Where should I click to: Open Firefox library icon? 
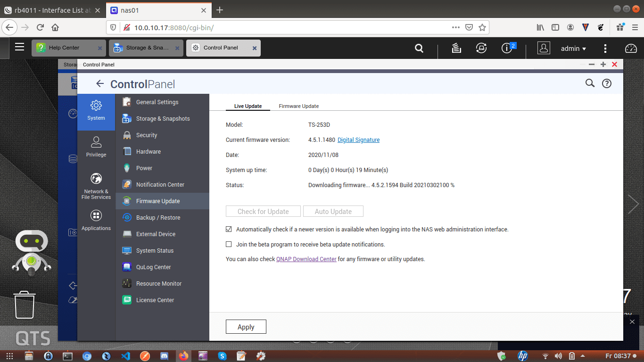540,27
